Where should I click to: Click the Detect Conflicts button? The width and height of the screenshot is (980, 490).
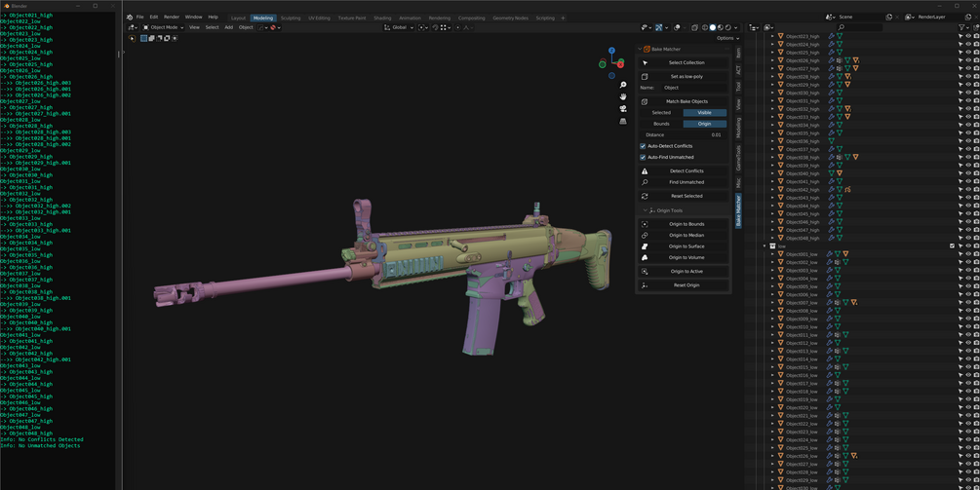(x=684, y=171)
